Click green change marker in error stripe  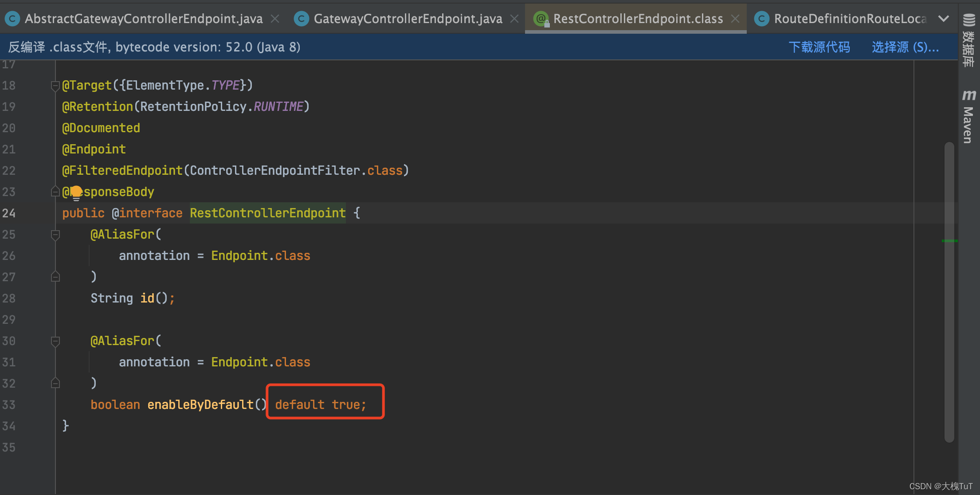(949, 241)
